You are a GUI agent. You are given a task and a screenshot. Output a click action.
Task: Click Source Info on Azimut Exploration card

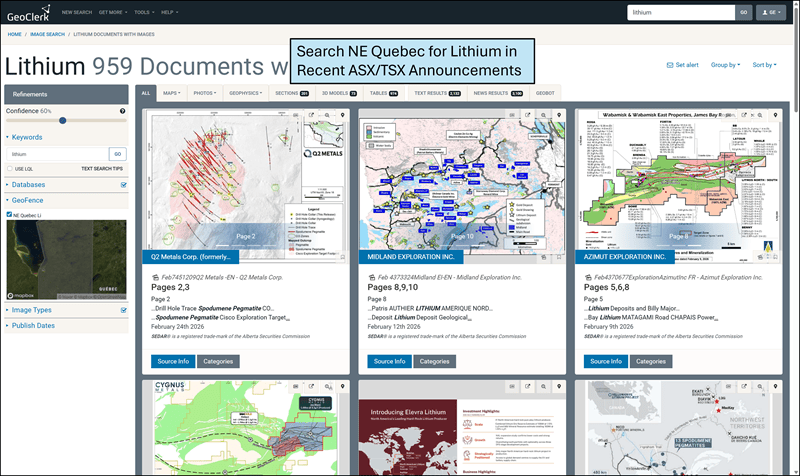pos(606,361)
